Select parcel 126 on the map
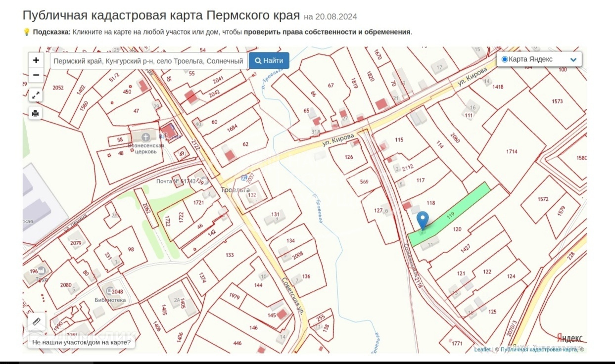Screen dimensions: 615x364 (349, 157)
